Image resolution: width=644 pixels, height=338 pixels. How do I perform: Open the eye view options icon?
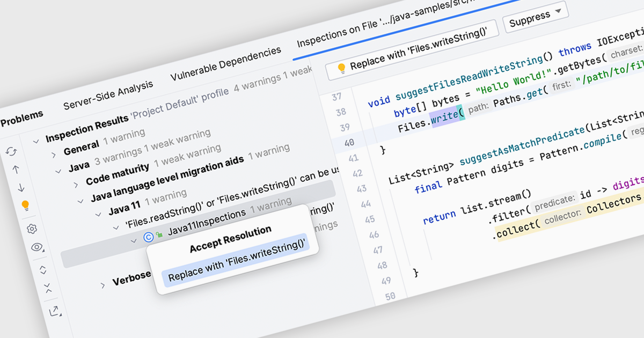tap(37, 247)
